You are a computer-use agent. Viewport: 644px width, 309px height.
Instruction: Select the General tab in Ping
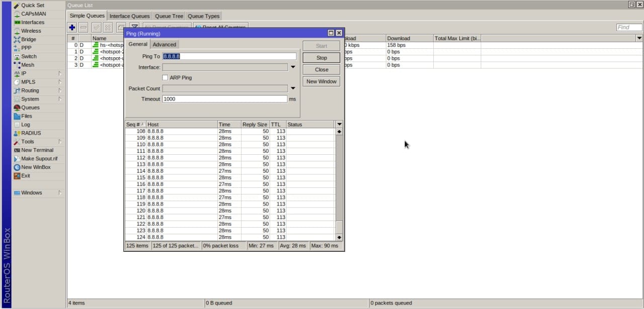coord(137,44)
